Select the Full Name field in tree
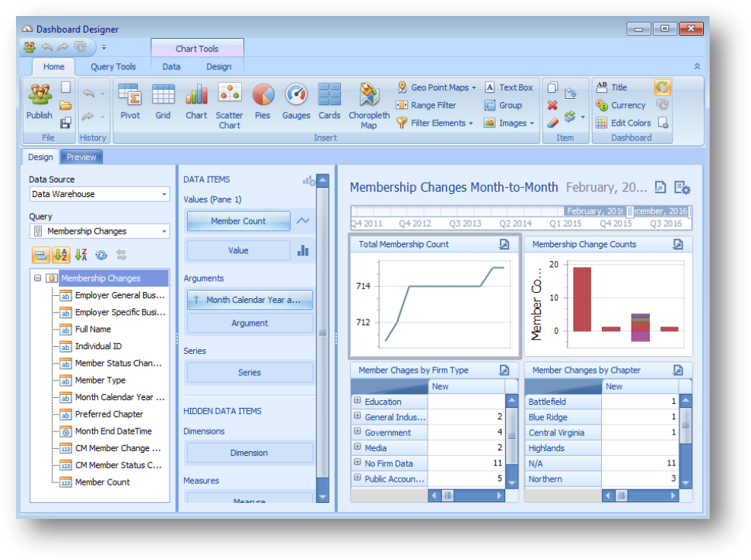751x560 pixels. pyautogui.click(x=92, y=329)
